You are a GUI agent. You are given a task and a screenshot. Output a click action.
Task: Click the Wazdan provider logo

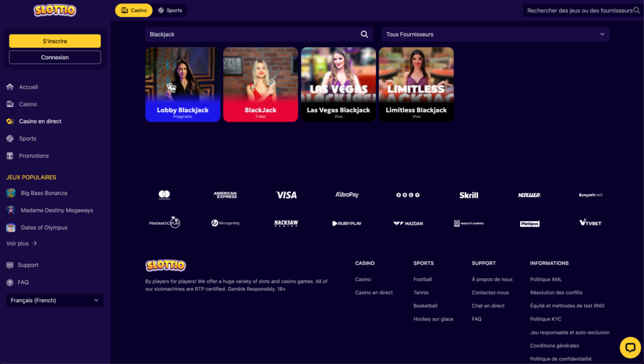(408, 224)
